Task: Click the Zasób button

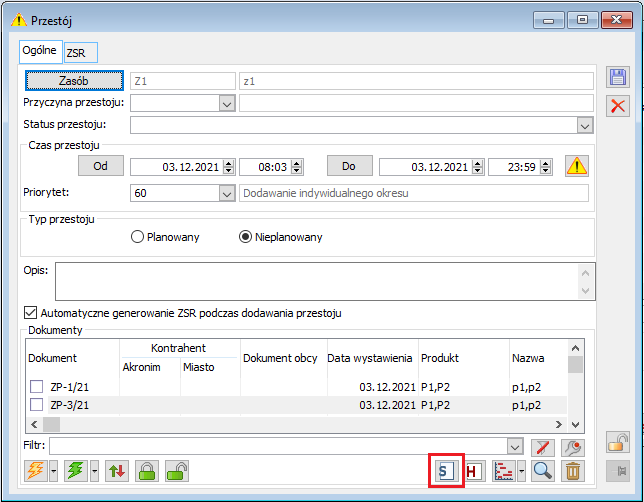Action: click(x=74, y=81)
